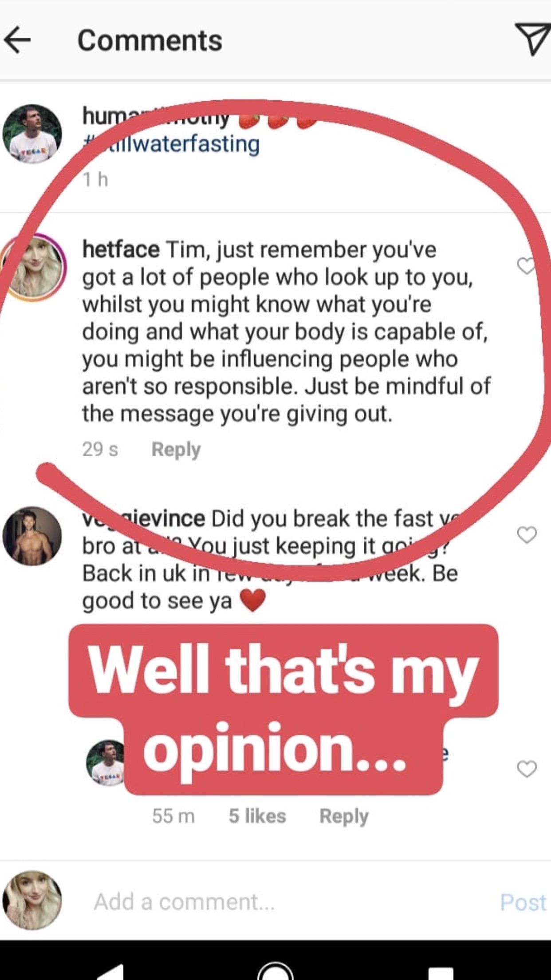The image size is (551, 980).
Task: Open hetface's profile picture
Action: pyautogui.click(x=33, y=267)
